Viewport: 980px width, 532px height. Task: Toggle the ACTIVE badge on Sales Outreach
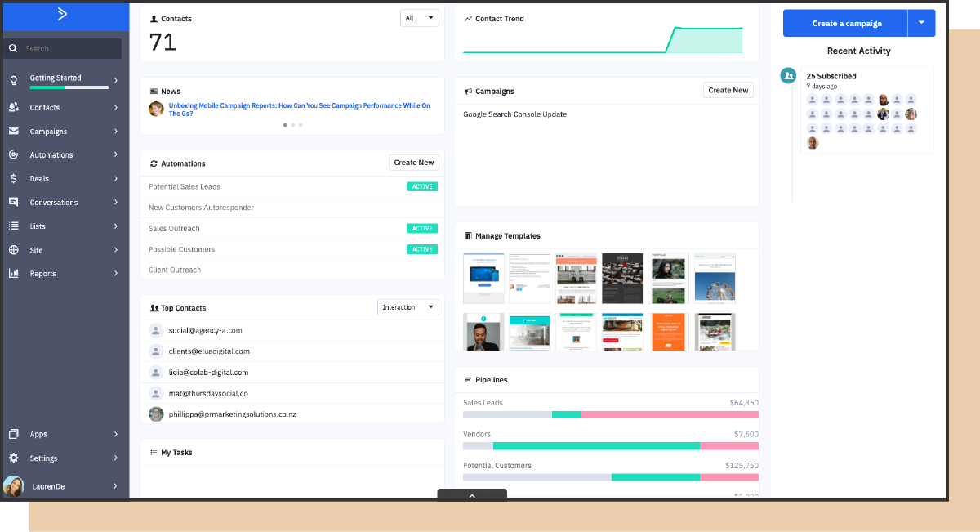(421, 228)
